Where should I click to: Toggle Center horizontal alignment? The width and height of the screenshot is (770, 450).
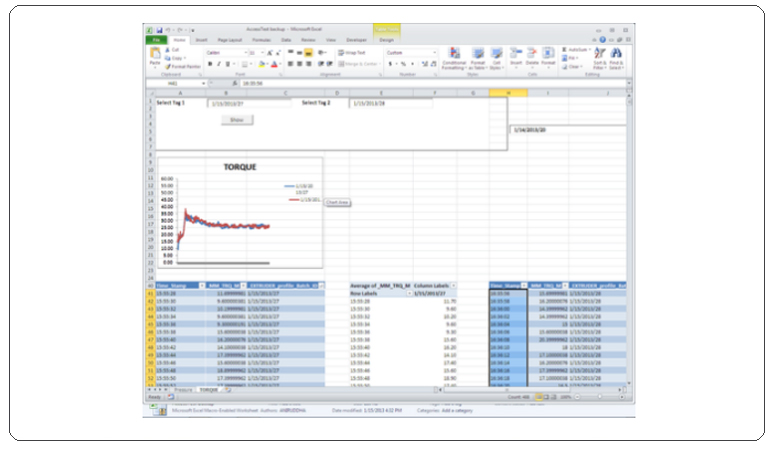pos(299,64)
